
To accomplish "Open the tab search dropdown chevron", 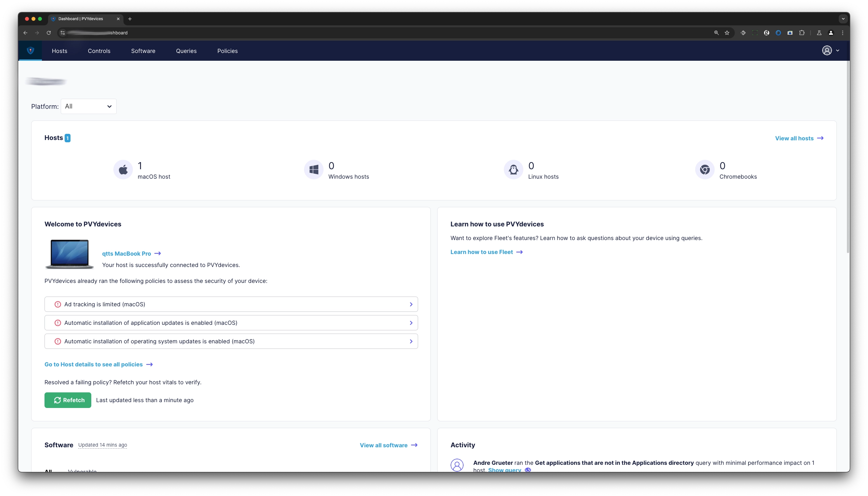I will point(843,19).
